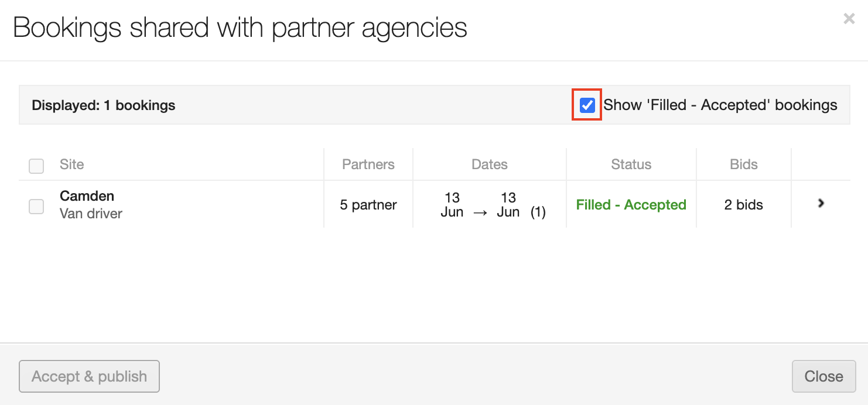
Task: Click the Displayed: 1 bookings text
Action: [x=104, y=105]
